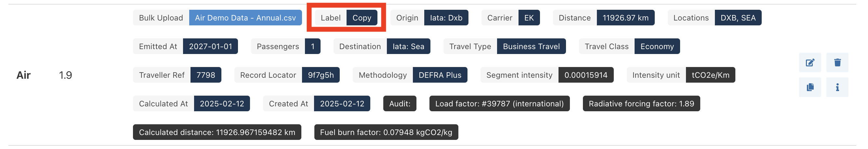Click the Iata: Sea destination tag
This screenshot has height=149, width=868.
408,47
